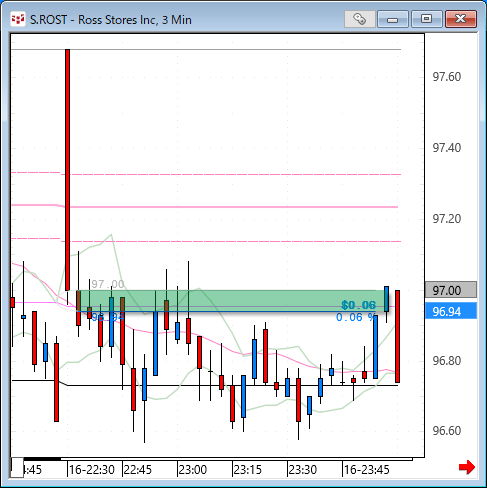The height and width of the screenshot is (488, 487).
Task: Click the 22:45 time axis label
Action: pyautogui.click(x=137, y=470)
